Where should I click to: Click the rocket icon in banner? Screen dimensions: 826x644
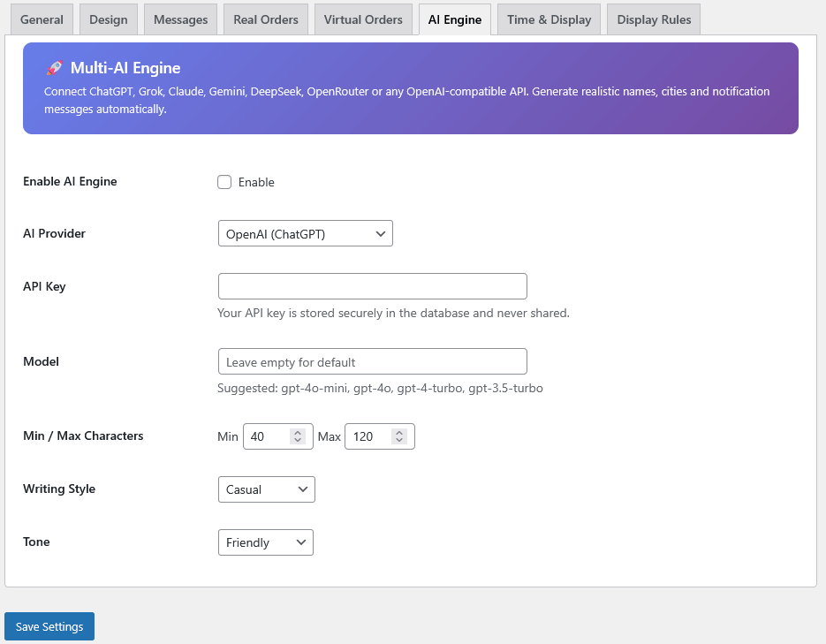(54, 68)
